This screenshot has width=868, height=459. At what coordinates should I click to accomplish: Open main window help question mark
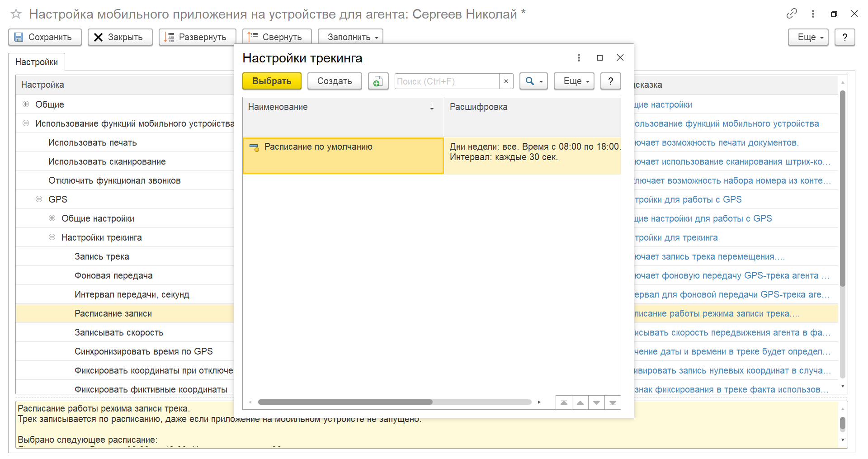[x=844, y=37]
